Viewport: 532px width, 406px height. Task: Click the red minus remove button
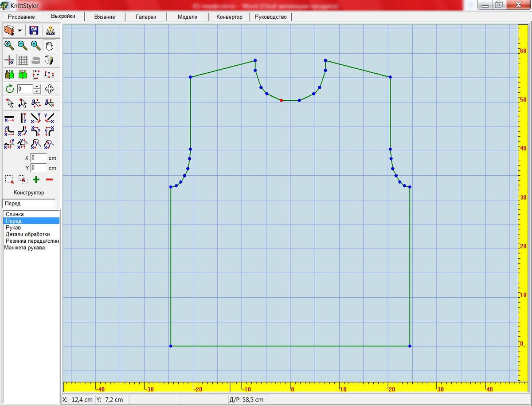click(x=49, y=180)
